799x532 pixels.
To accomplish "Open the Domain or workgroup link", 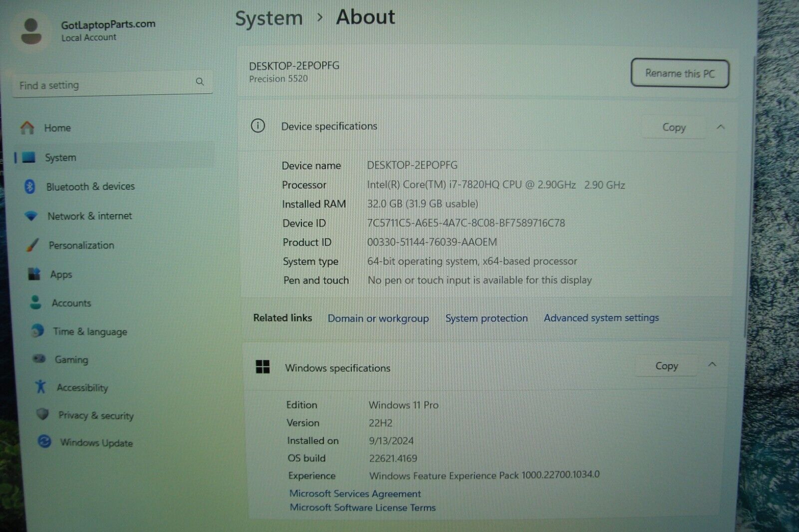I will coord(378,318).
